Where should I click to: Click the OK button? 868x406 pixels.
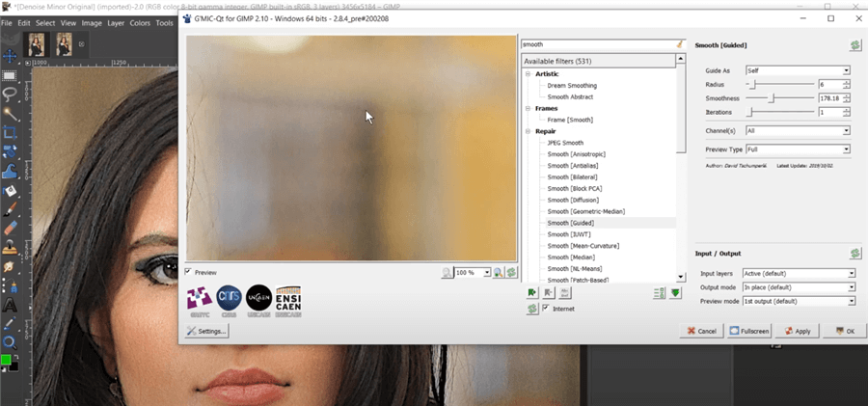(x=844, y=331)
